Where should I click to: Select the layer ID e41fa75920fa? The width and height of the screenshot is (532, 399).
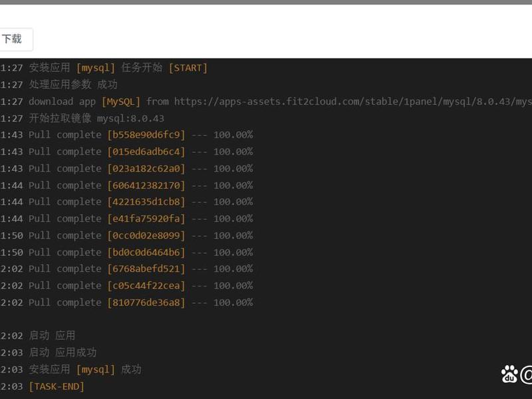146,219
